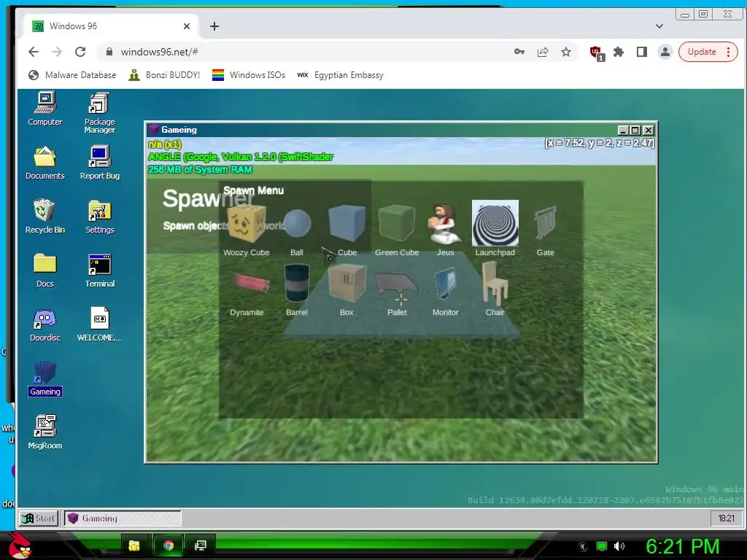Open the Egyptian Embassy bookmark

click(x=340, y=75)
